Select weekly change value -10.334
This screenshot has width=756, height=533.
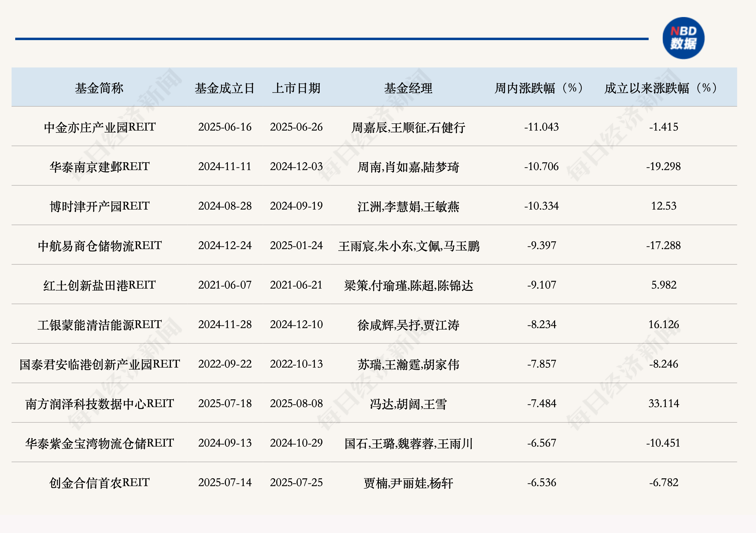click(x=541, y=206)
